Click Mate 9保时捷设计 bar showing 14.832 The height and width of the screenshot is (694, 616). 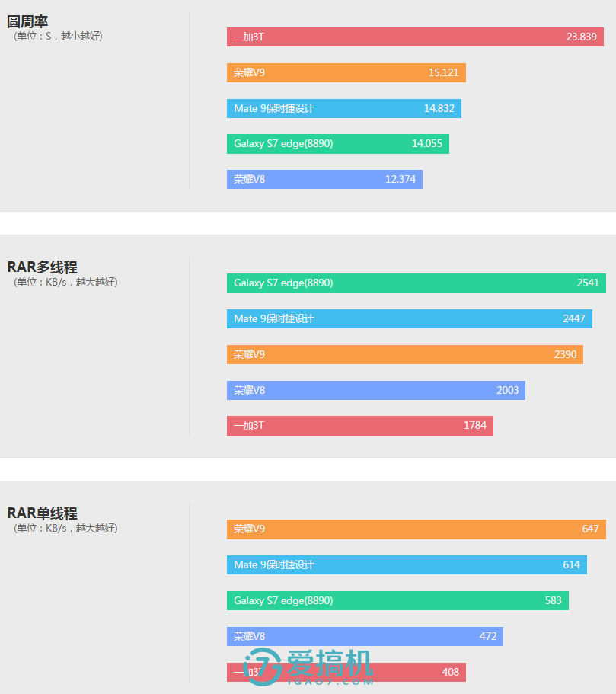[343, 108]
